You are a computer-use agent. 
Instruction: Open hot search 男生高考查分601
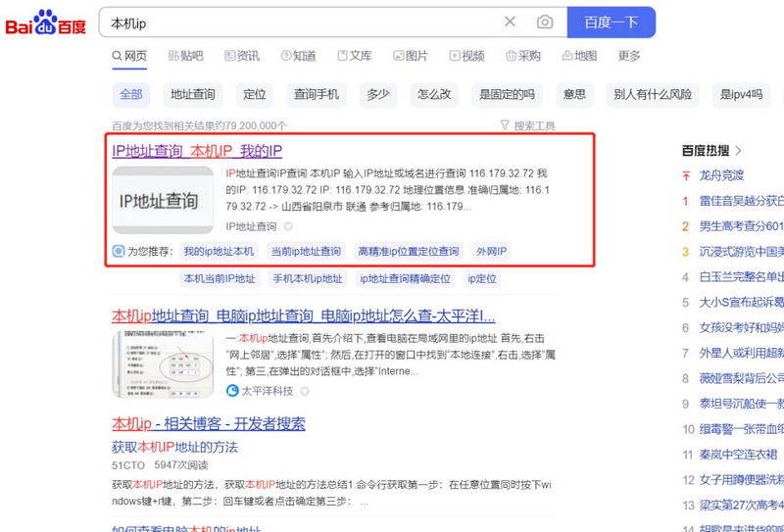[x=742, y=226]
